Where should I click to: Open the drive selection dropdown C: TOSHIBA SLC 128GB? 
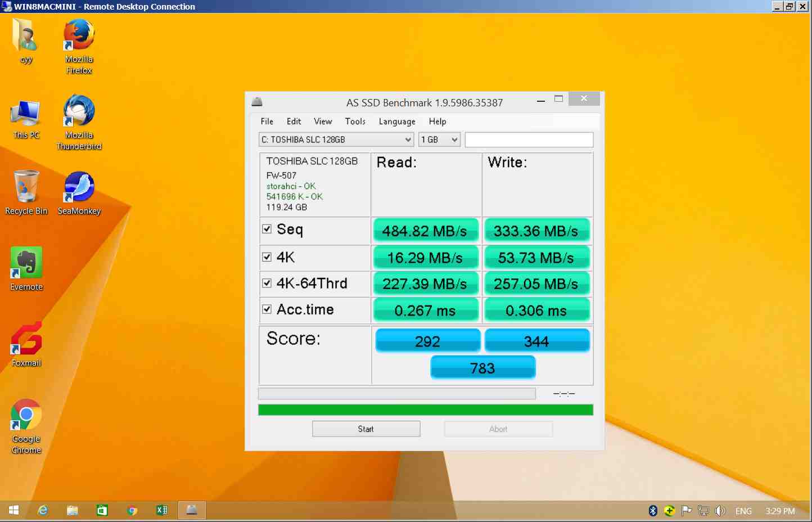(x=336, y=139)
